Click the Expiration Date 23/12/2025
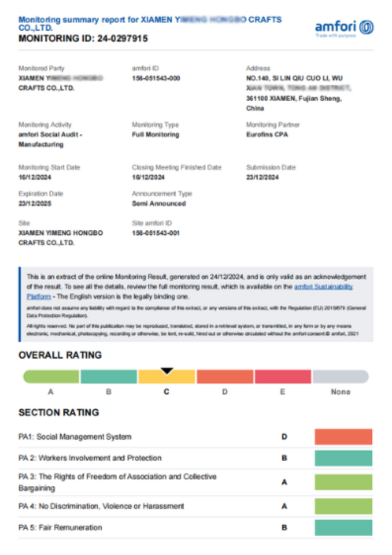392x555 pixels. tap(35, 204)
